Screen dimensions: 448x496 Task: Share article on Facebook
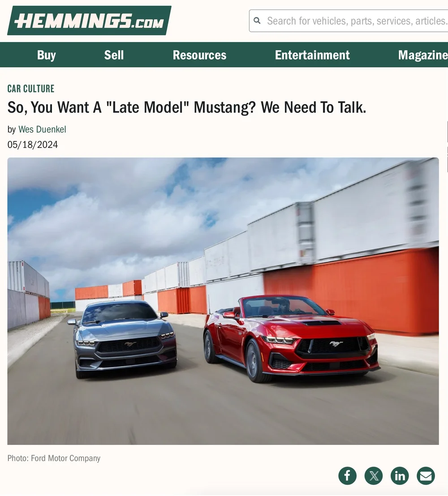[x=347, y=475]
